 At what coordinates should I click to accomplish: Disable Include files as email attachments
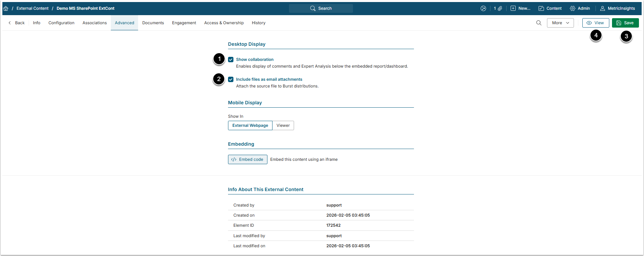(231, 79)
